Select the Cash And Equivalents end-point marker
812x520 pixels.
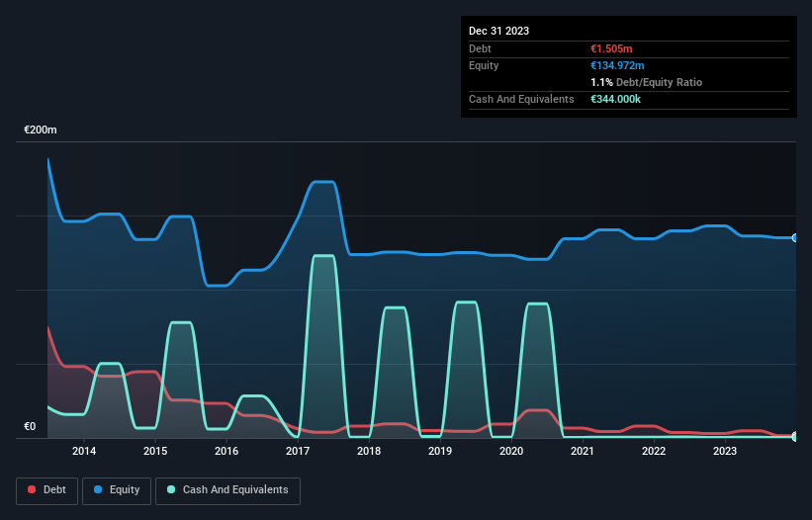(x=795, y=437)
